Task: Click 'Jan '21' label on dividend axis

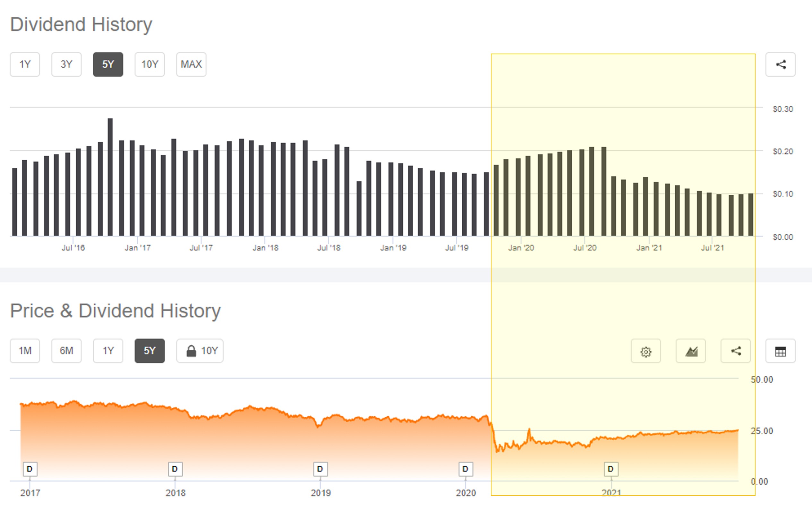Action: [x=649, y=248]
